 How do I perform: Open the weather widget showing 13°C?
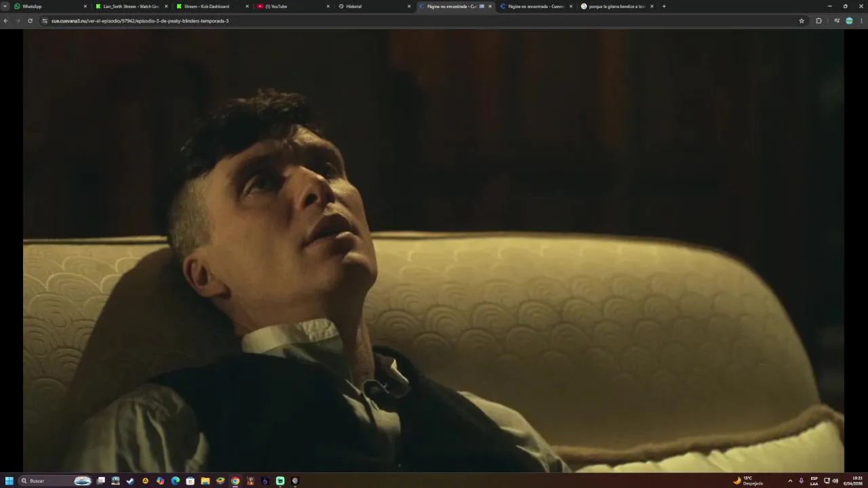pos(749,481)
